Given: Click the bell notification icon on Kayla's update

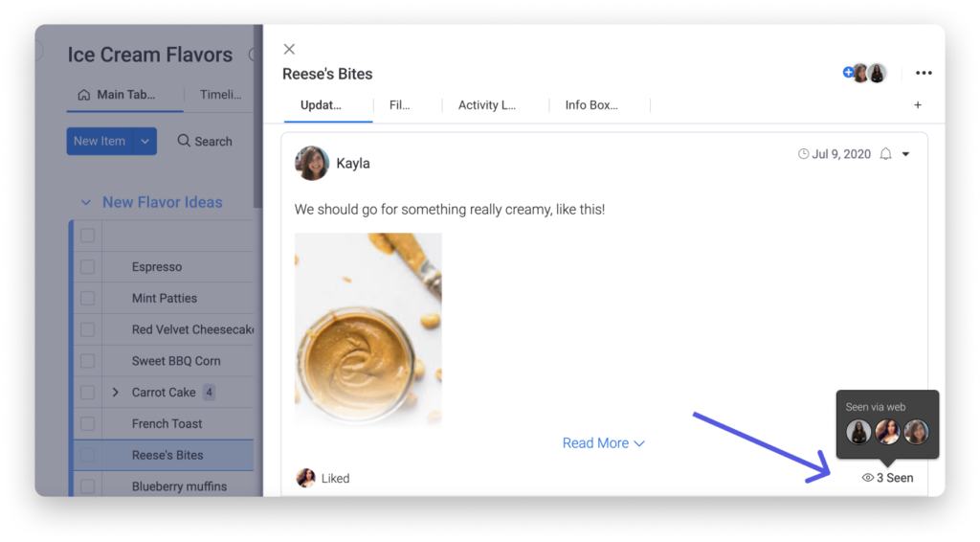Looking at the screenshot, I should pyautogui.click(x=885, y=154).
